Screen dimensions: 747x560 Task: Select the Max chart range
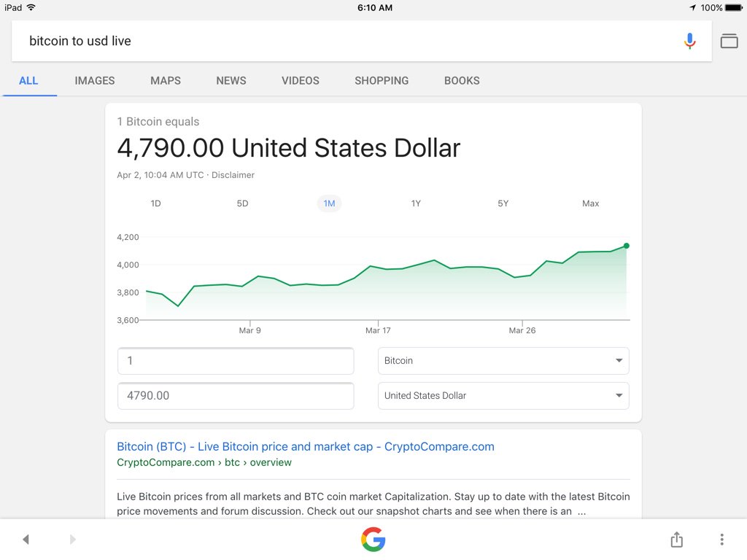(590, 203)
